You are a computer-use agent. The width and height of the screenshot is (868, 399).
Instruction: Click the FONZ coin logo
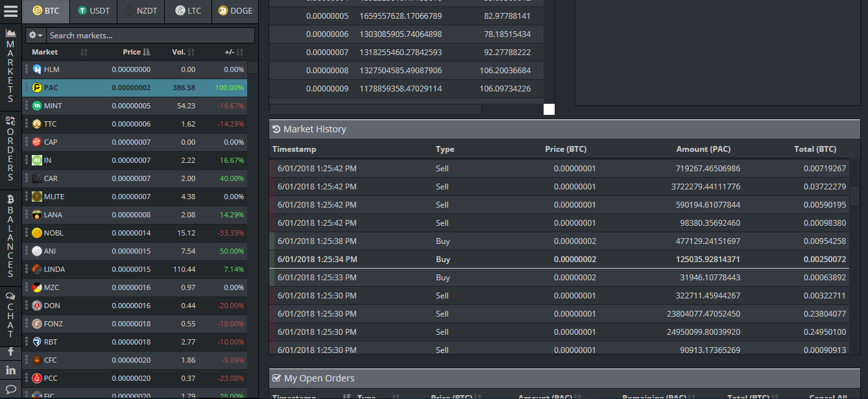(37, 324)
